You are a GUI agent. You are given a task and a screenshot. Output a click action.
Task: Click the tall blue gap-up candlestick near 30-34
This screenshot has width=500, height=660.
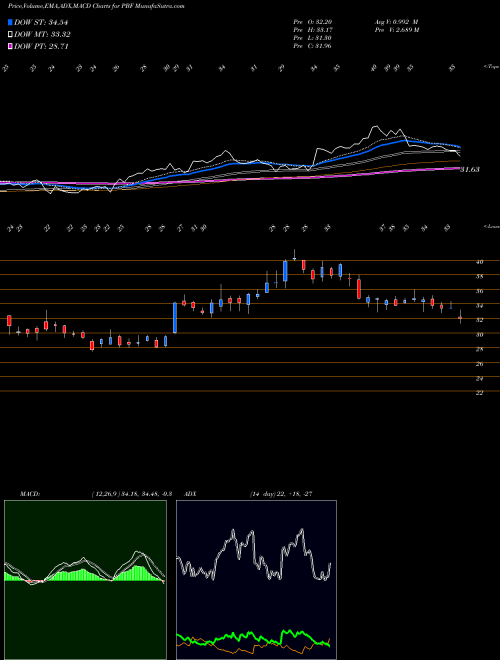click(175, 318)
